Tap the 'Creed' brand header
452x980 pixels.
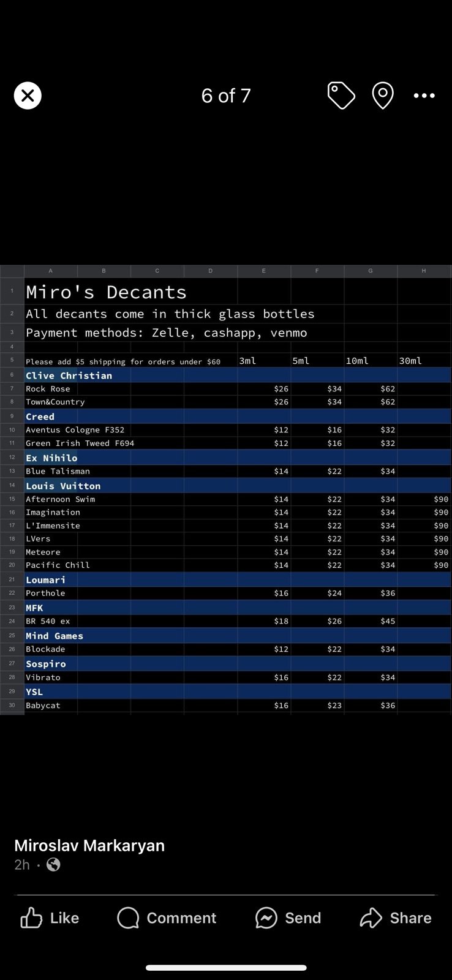point(40,417)
